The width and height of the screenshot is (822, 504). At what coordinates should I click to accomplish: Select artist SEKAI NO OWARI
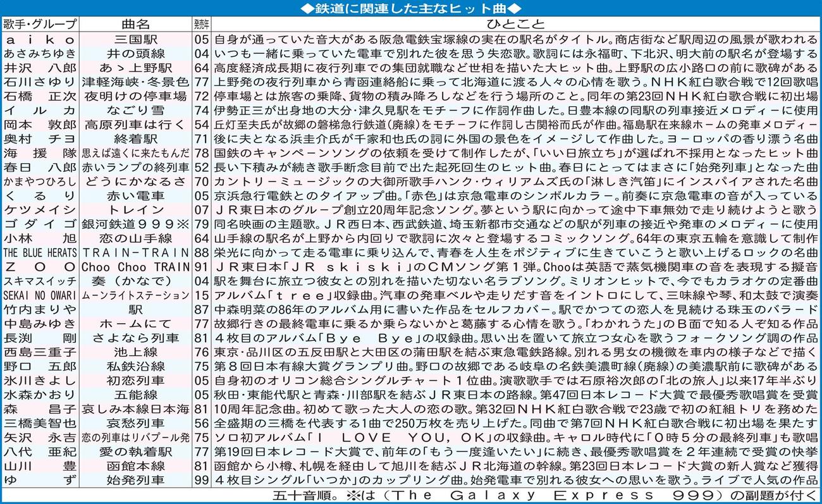tap(40, 295)
